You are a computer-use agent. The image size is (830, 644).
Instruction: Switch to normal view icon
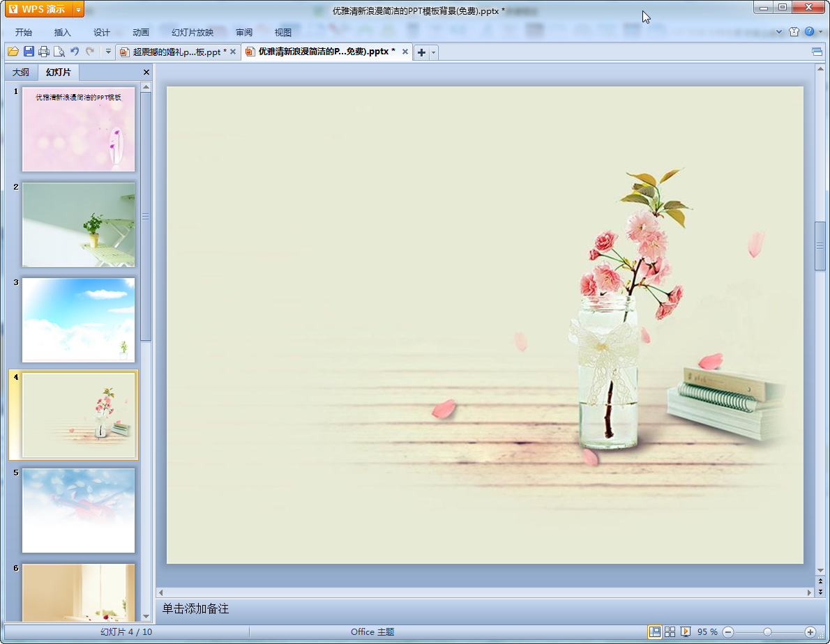[x=655, y=632]
